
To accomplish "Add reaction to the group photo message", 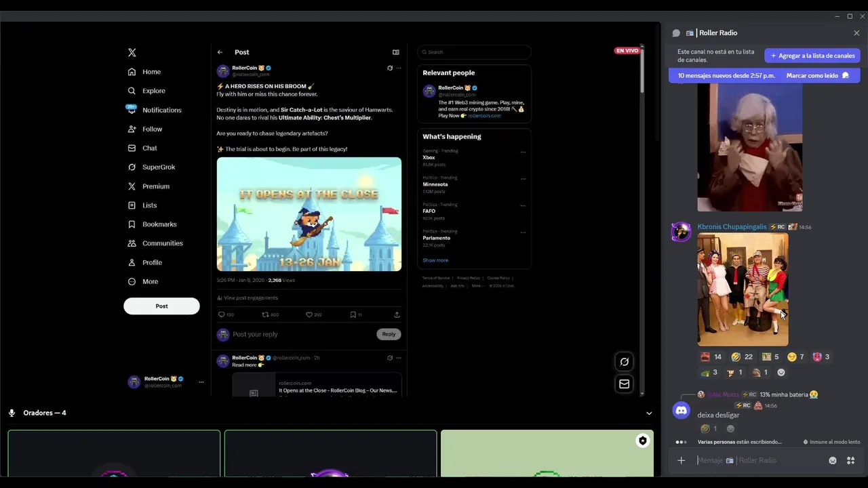I will pos(781,373).
